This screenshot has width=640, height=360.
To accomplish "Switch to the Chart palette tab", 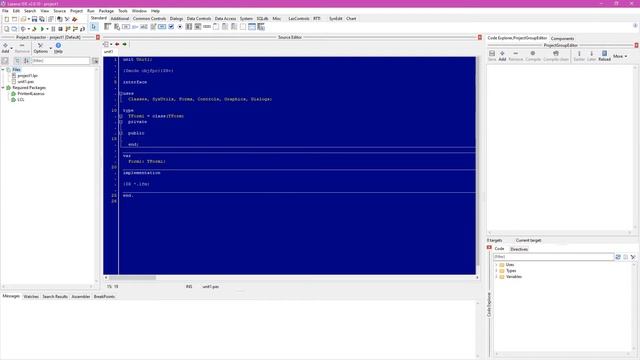I will point(351,18).
